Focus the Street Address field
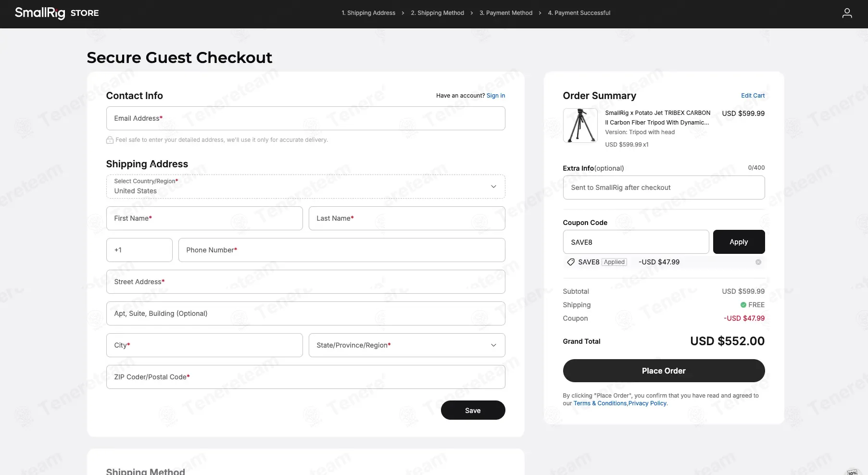This screenshot has width=868, height=475. pos(305,282)
